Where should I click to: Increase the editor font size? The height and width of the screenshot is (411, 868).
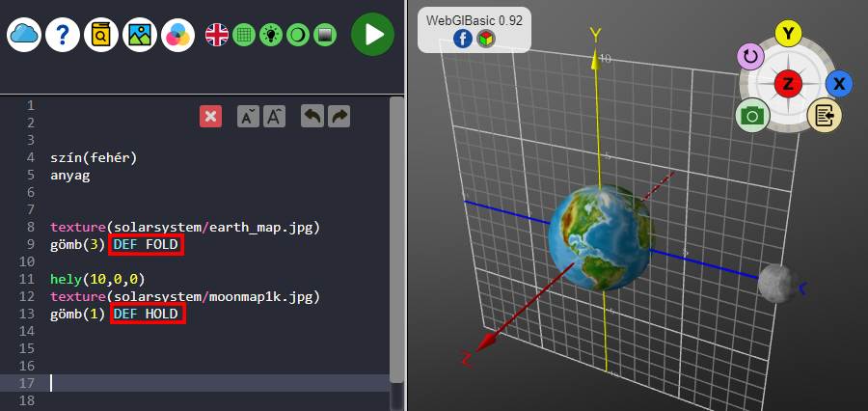pyautogui.click(x=275, y=117)
